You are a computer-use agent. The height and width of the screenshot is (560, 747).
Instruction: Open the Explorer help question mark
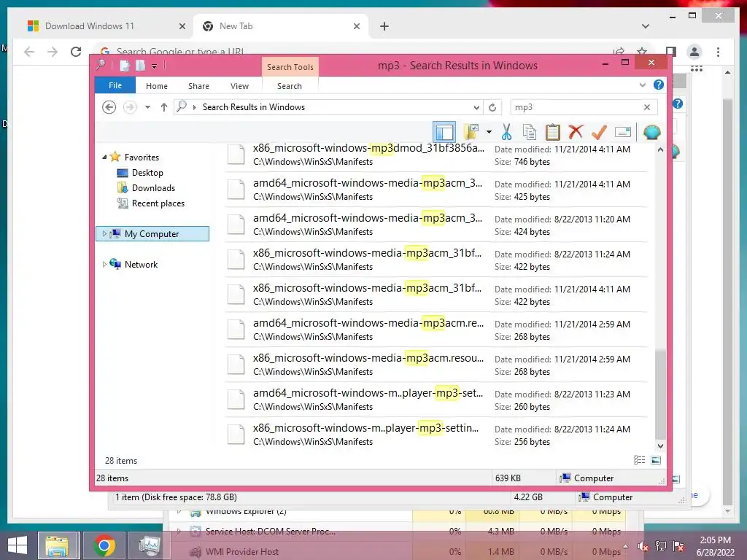[659, 85]
